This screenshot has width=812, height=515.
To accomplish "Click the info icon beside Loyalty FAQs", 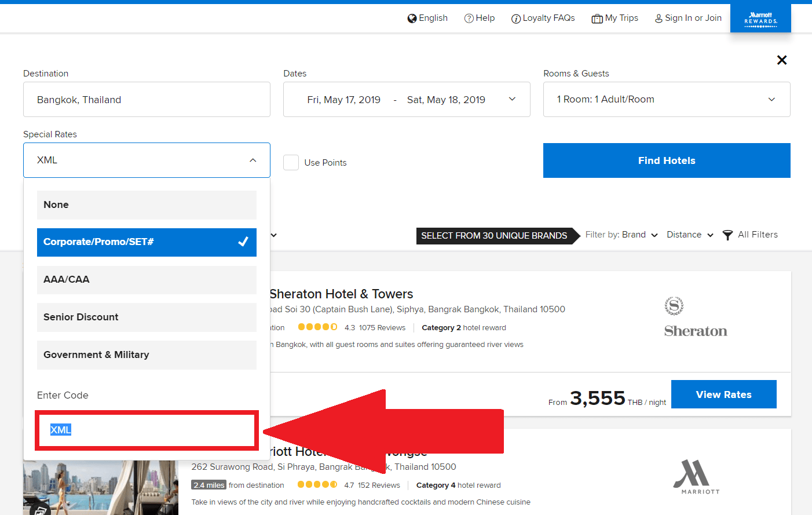I will tap(516, 19).
